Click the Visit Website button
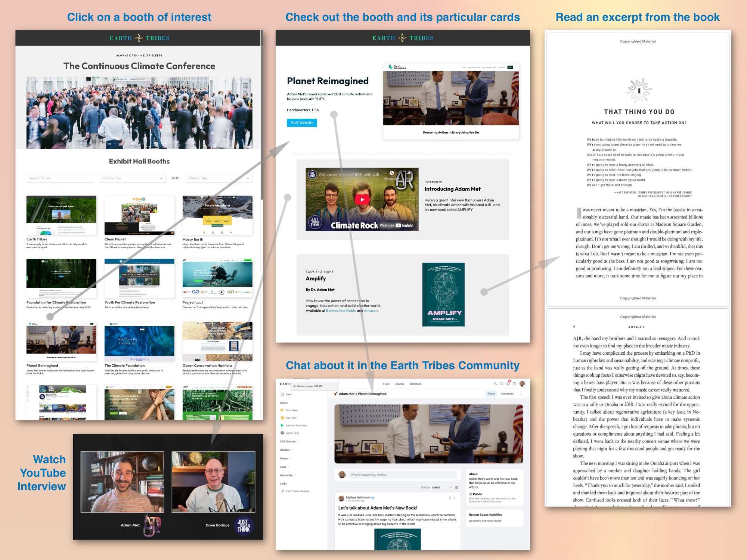 point(302,123)
